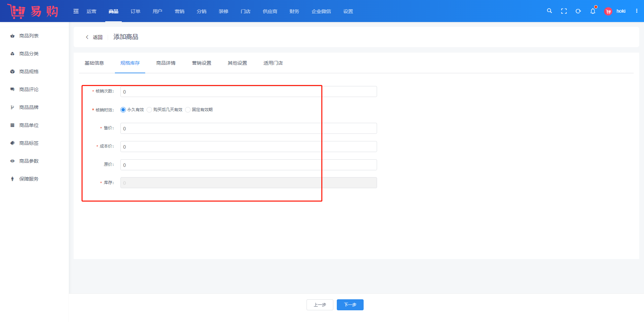The width and height of the screenshot is (644, 322).
Task: Click the hoki user avatar
Action: [608, 11]
